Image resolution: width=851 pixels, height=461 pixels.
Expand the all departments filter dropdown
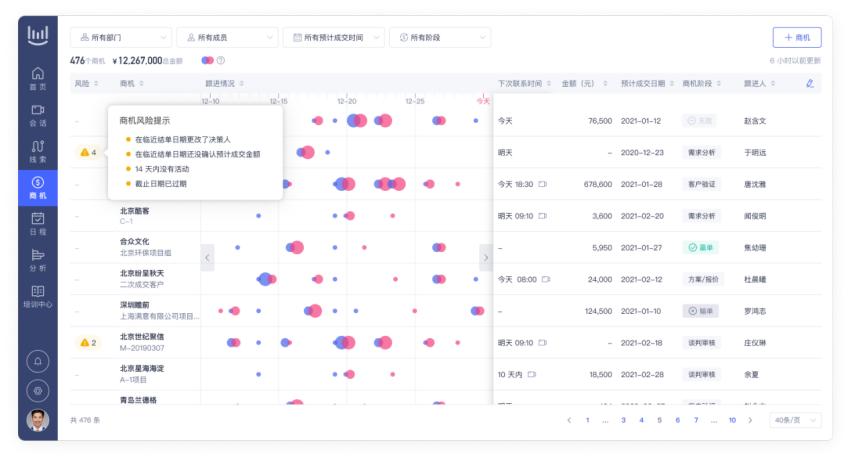[121, 37]
